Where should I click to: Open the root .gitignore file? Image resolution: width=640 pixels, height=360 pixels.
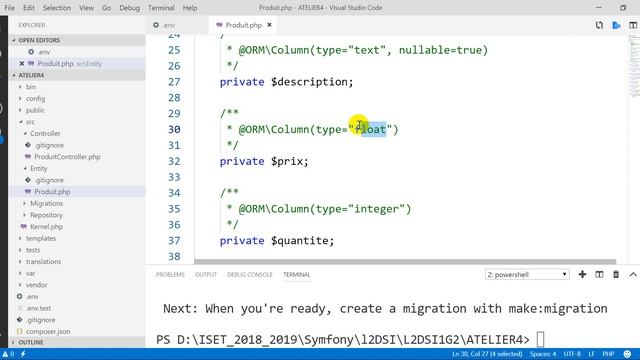coord(77,320)
